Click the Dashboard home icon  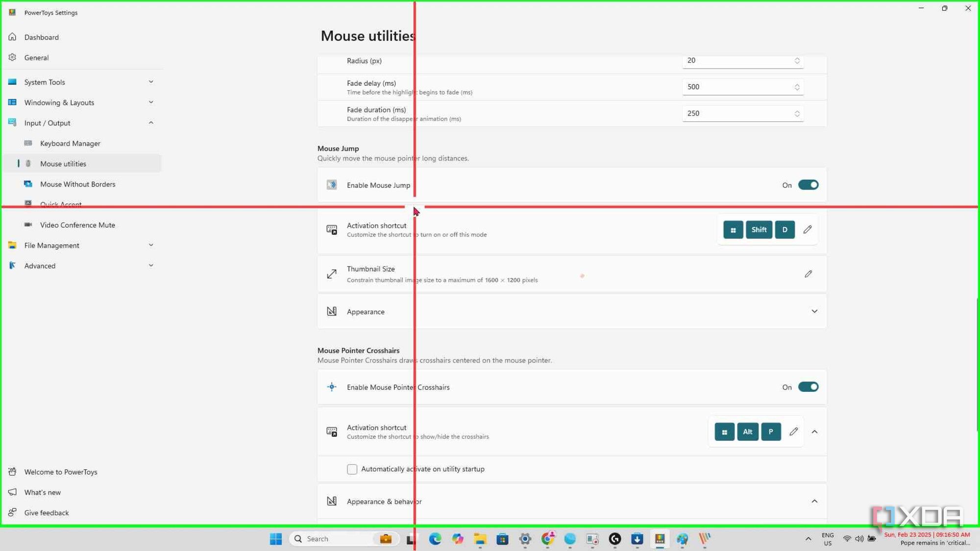(x=12, y=37)
